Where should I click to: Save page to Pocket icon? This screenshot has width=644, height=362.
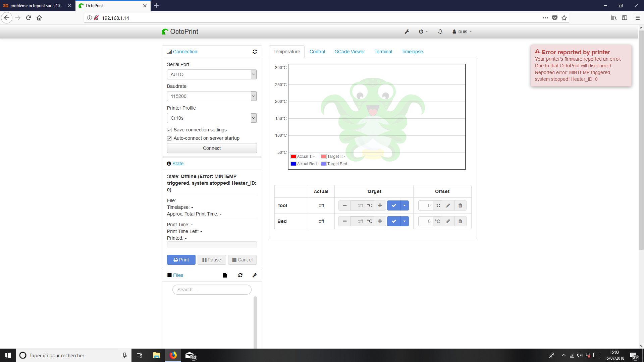555,18
